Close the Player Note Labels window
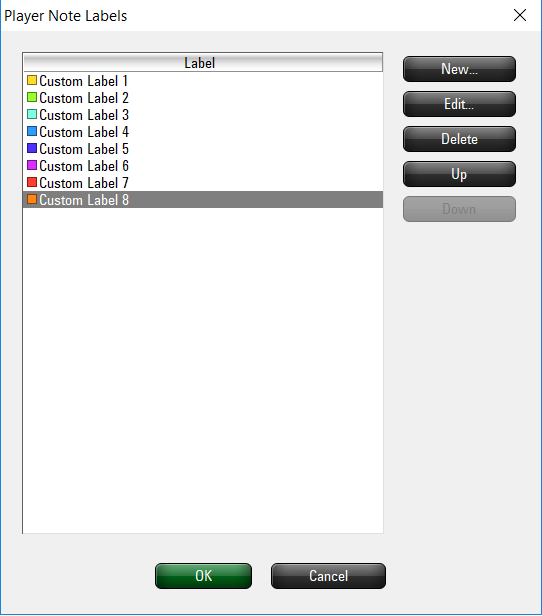 (520, 15)
